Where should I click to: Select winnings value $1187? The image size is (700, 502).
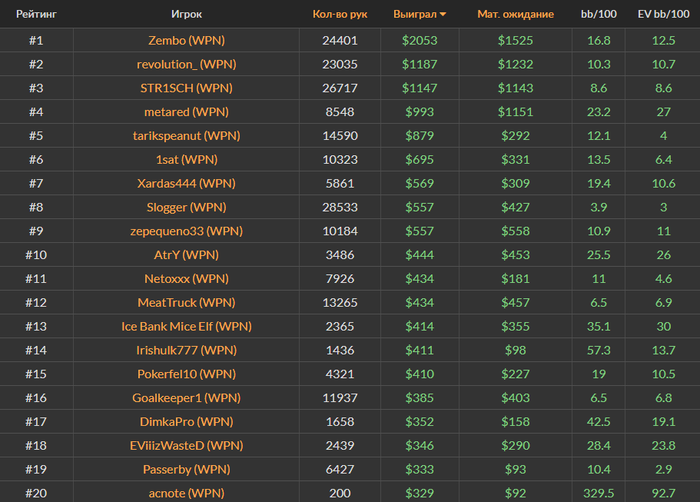pos(420,64)
